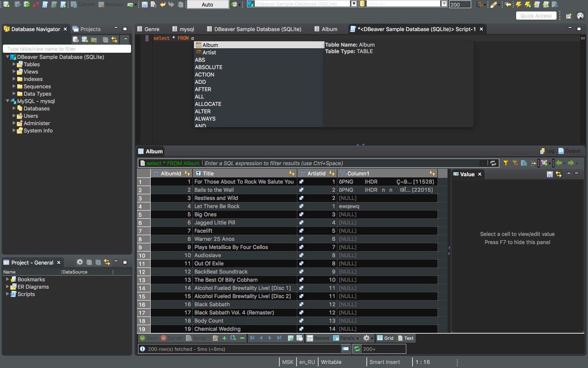
Task: Go to the first row navigation icon
Action: (x=252, y=338)
